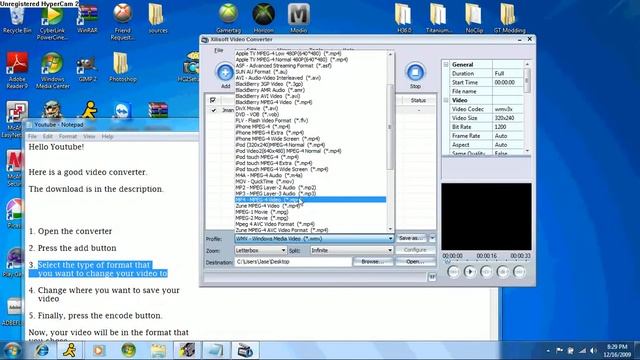
Task: Open the Horizon desktop icon
Action: pos(263,18)
